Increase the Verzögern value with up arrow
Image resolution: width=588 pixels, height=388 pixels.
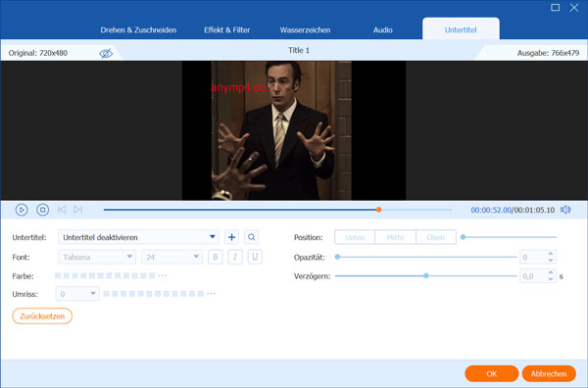pyautogui.click(x=551, y=273)
